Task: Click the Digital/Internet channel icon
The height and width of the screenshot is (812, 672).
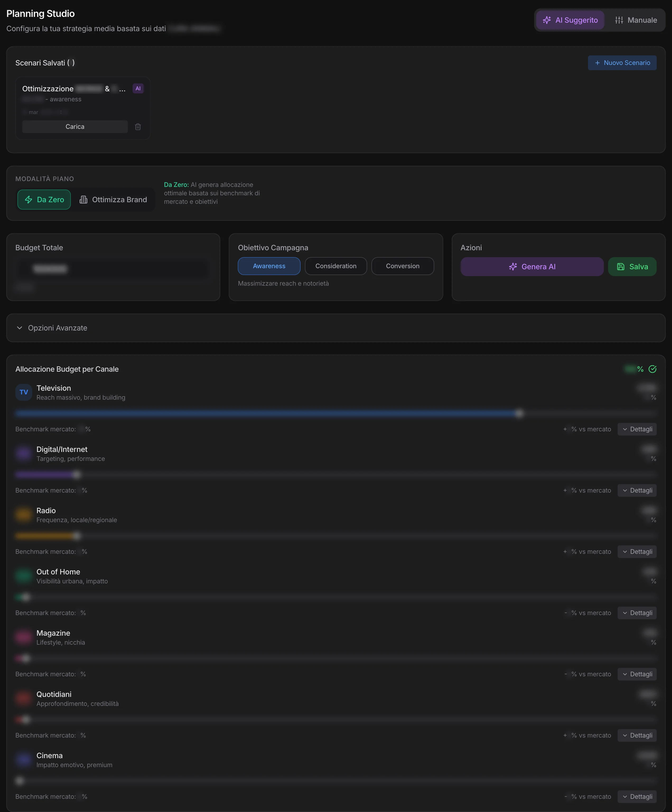Action: coord(24,453)
